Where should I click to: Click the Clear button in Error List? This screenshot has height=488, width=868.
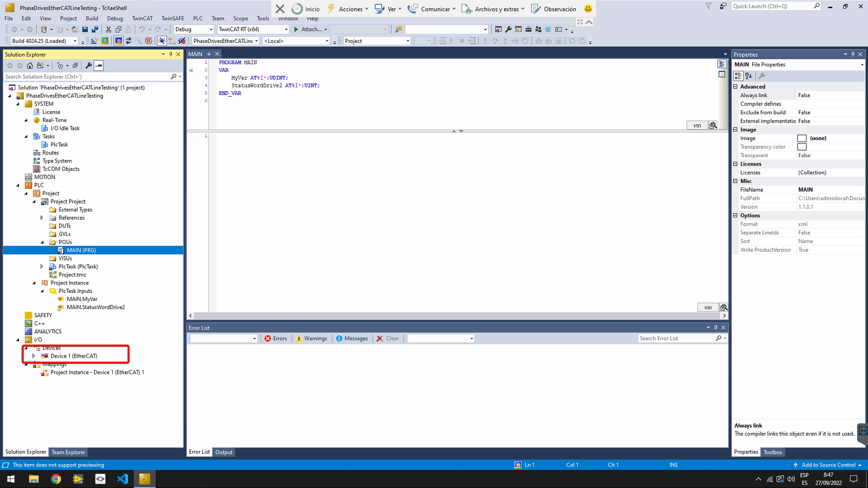tap(387, 338)
